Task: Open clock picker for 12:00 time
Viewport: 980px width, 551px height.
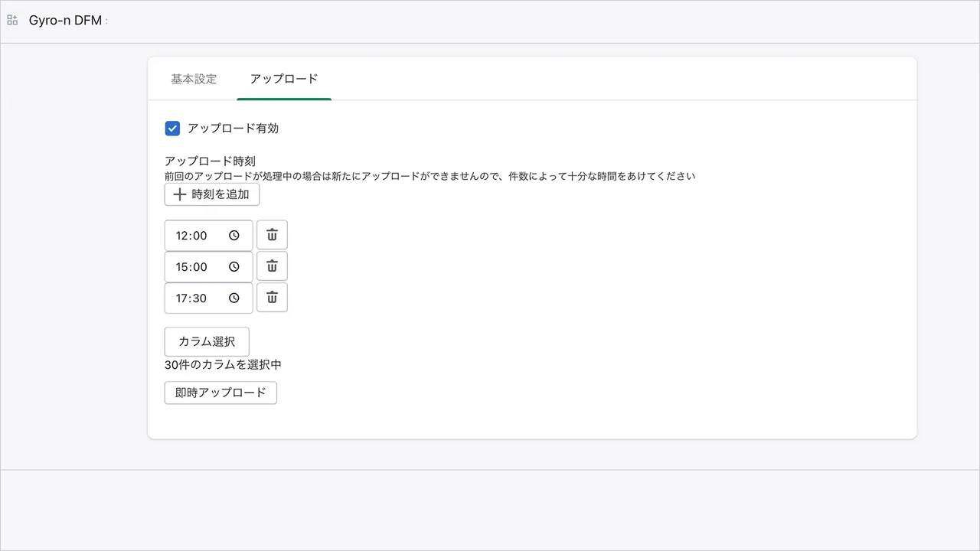Action: pos(234,236)
